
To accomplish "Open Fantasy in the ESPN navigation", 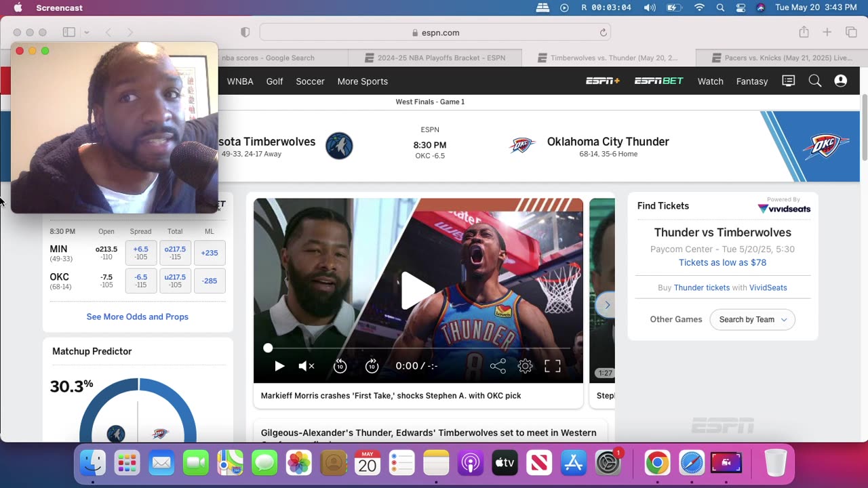I will 752,81.
